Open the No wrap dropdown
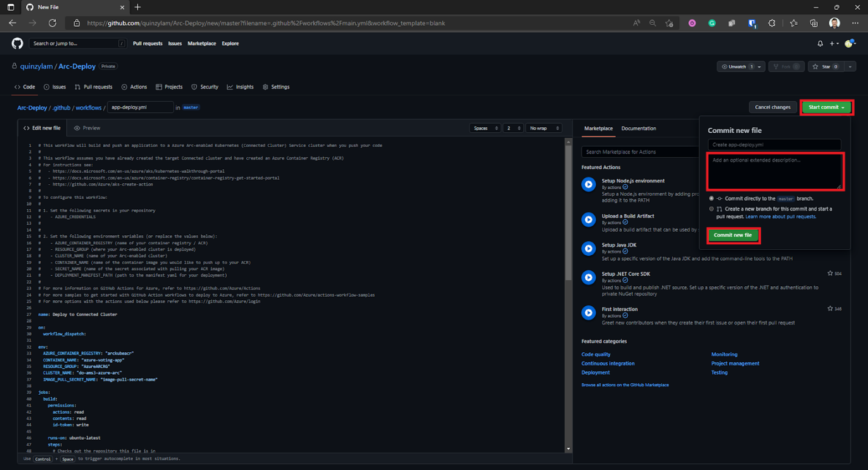868x470 pixels. coord(543,128)
